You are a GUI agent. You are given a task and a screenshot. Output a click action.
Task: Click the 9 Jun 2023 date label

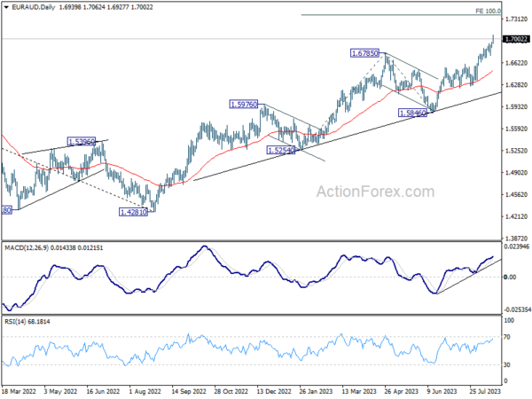click(x=442, y=392)
